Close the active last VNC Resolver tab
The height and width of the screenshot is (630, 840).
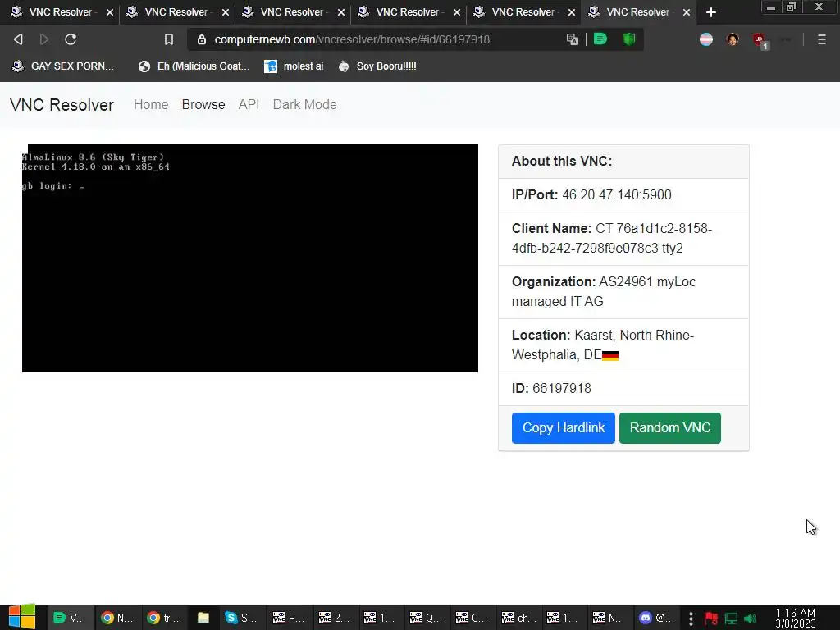click(687, 12)
